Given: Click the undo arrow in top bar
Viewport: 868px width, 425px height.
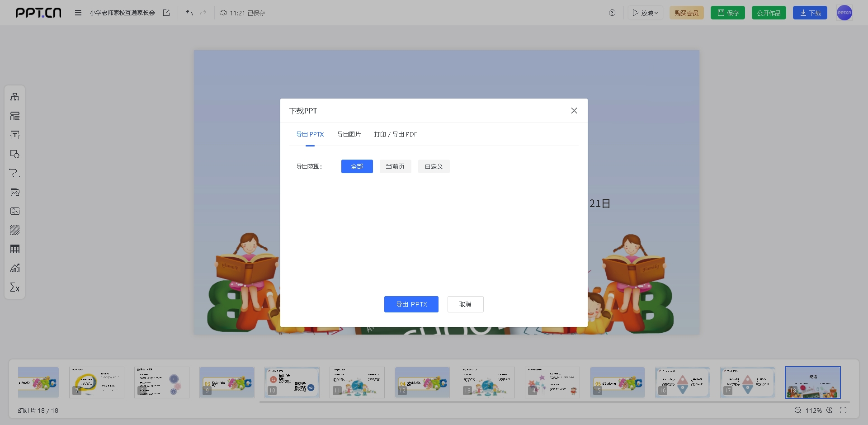Looking at the screenshot, I should (x=189, y=13).
